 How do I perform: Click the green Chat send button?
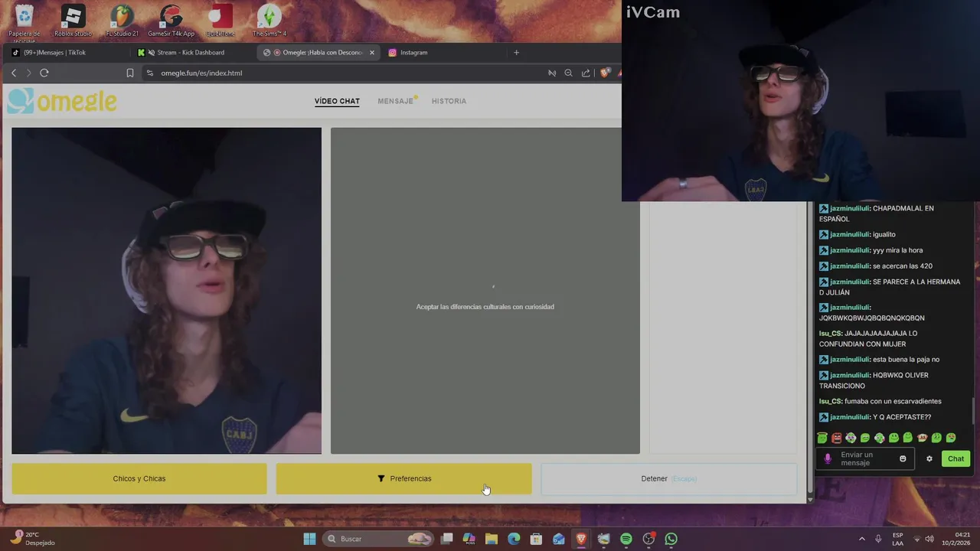coord(955,458)
